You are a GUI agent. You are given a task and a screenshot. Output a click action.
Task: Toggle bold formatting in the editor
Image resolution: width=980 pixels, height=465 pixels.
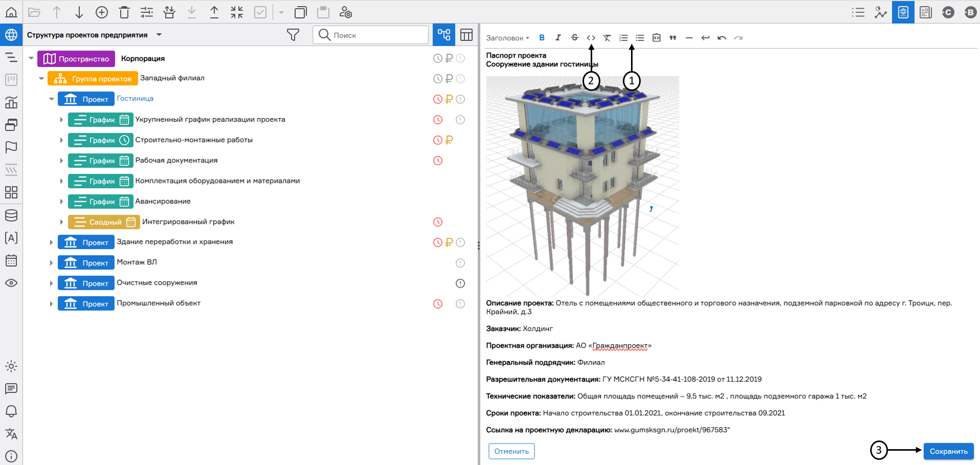coord(542,37)
